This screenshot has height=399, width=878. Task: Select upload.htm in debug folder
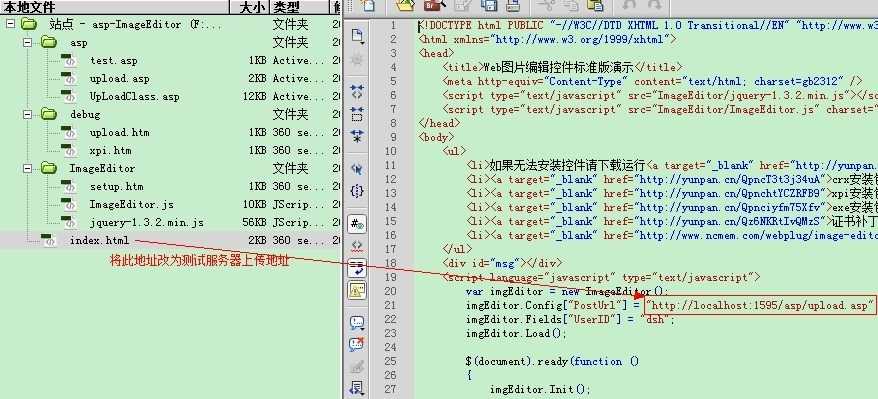tap(119, 133)
